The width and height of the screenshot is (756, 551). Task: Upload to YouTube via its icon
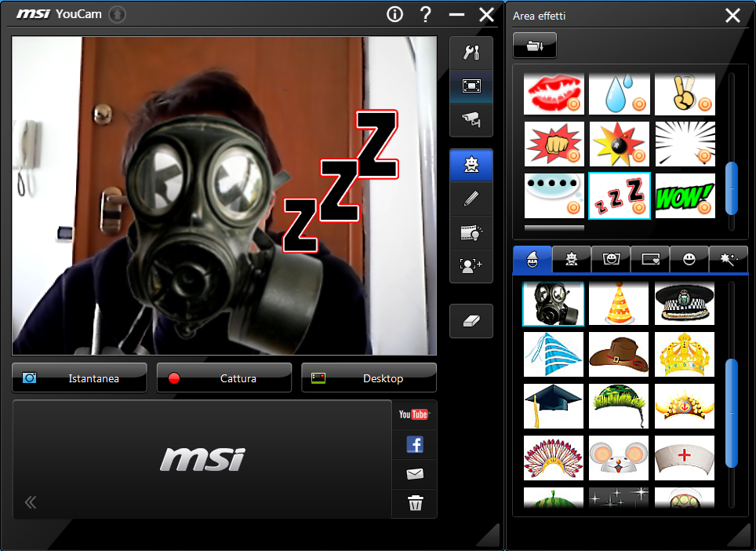tap(414, 414)
